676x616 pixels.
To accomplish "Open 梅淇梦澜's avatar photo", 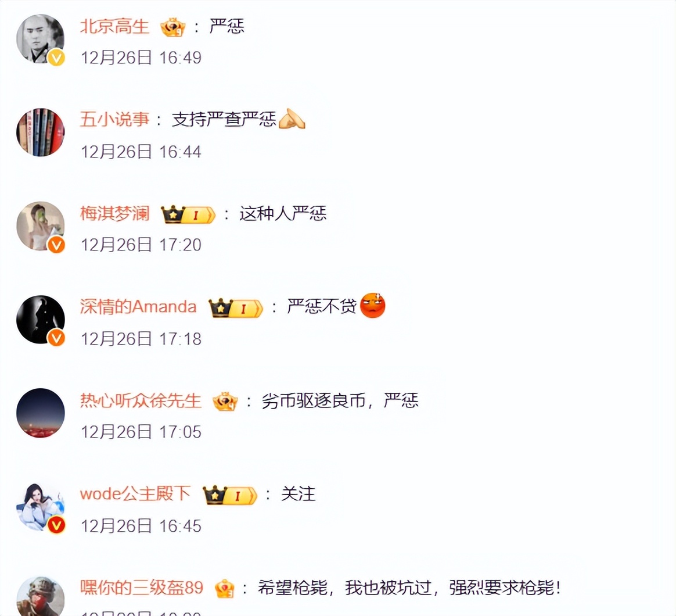I will click(x=41, y=226).
